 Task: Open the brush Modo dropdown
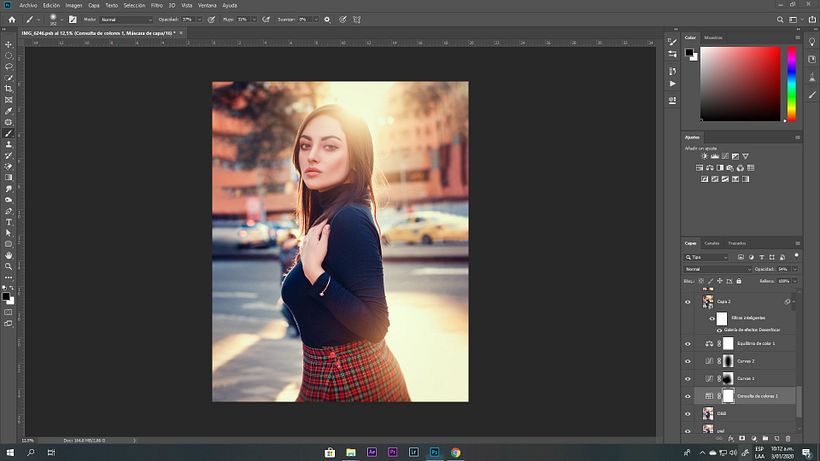point(126,19)
